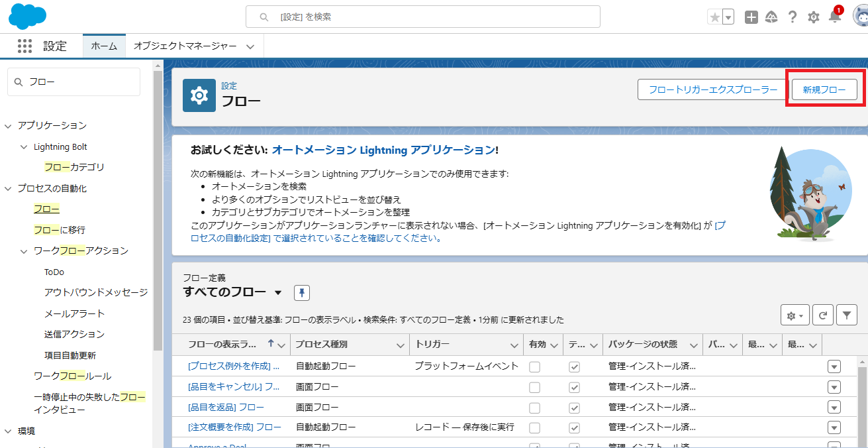Pin the すべてのフロー list view

tap(302, 293)
